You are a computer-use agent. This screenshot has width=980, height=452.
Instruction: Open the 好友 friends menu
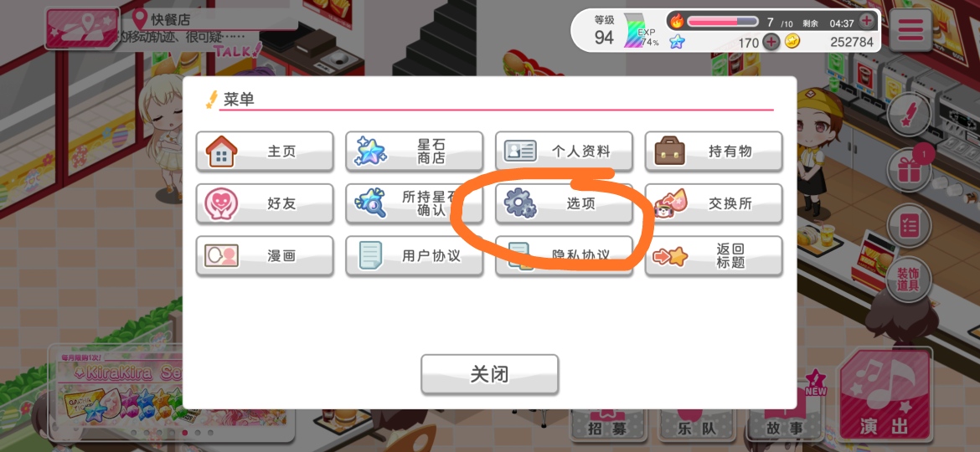click(x=265, y=203)
